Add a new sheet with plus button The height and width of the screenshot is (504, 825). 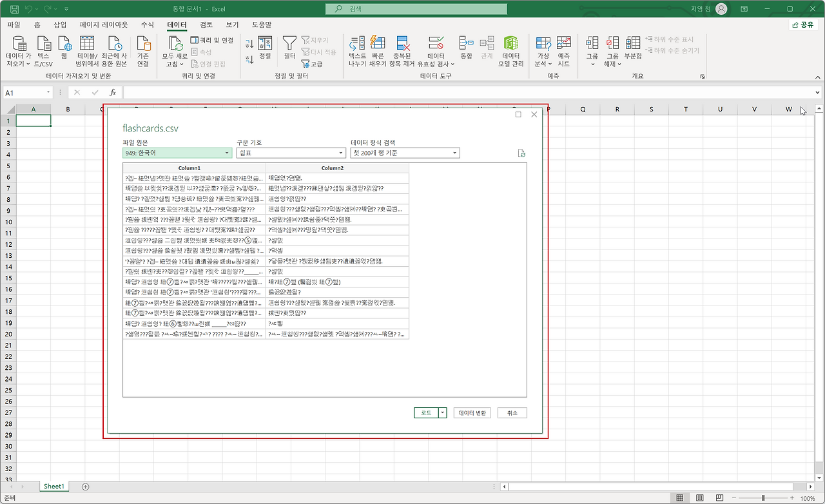[86, 487]
